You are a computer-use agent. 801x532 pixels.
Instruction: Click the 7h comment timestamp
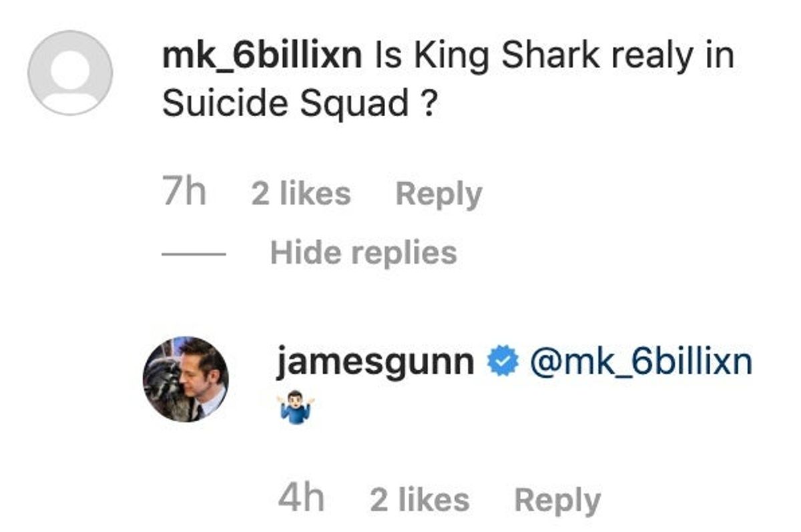point(184,194)
